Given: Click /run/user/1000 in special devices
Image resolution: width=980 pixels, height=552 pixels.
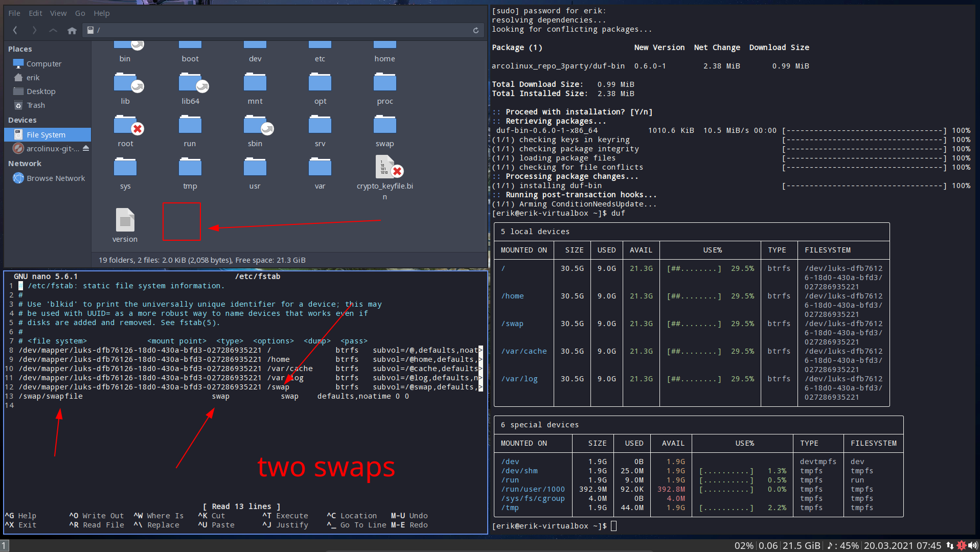Looking at the screenshot, I should 533,489.
